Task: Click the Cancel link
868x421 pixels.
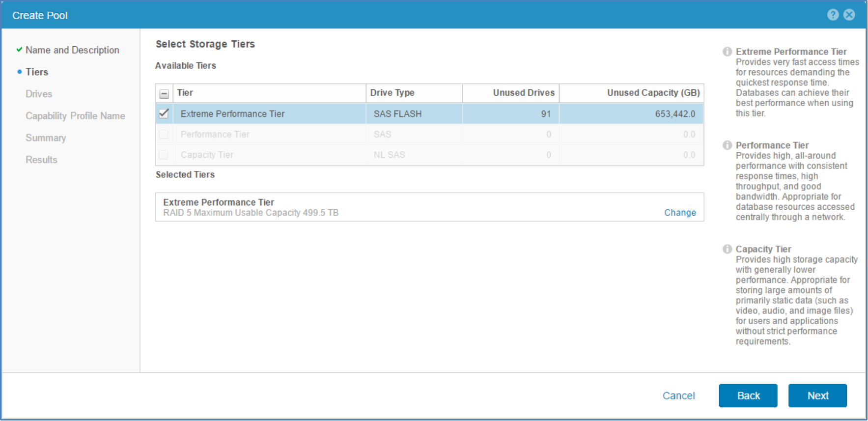Action: pos(678,395)
